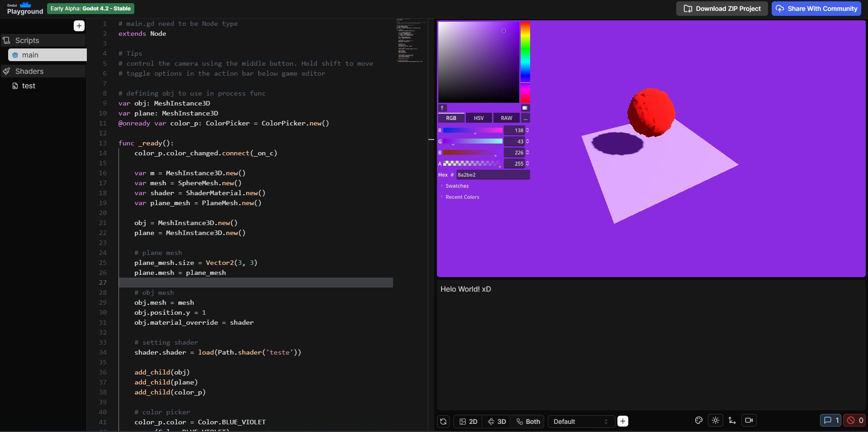This screenshot has height=432, width=868.
Task: Switch color picker to HSV mode
Action: point(479,118)
